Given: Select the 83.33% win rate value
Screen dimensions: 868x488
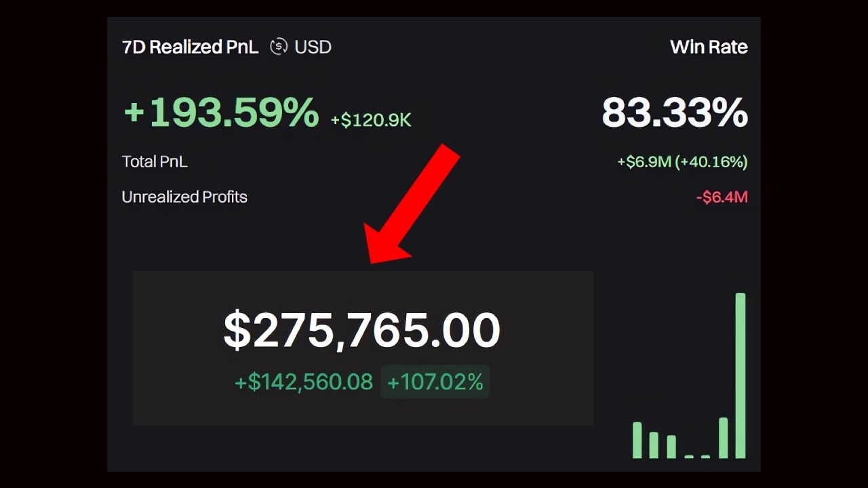Looking at the screenshot, I should point(674,113).
